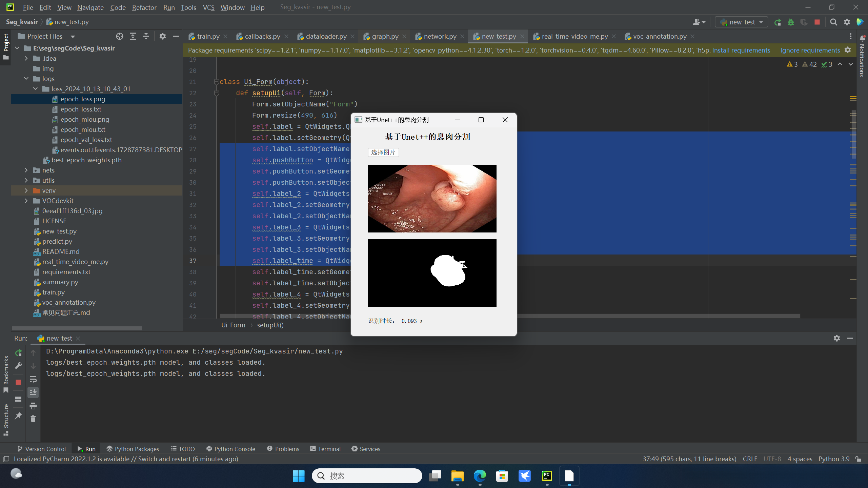Image resolution: width=868 pixels, height=488 pixels.
Task: Open new_test run configuration dropdown
Action: click(x=742, y=22)
